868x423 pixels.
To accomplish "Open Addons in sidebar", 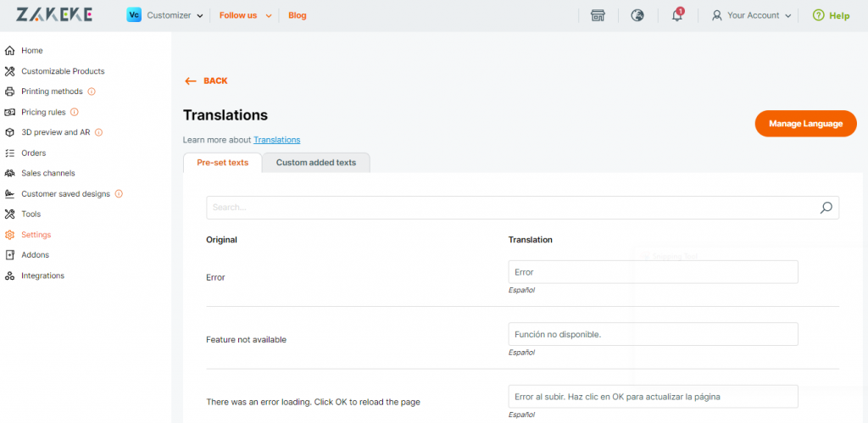I will [36, 254].
